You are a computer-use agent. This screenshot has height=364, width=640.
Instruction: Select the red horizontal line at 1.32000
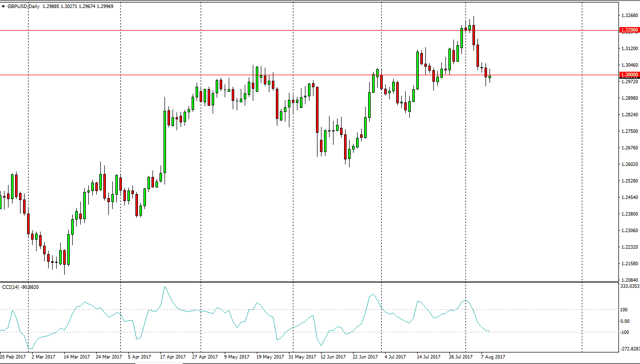[251, 31]
